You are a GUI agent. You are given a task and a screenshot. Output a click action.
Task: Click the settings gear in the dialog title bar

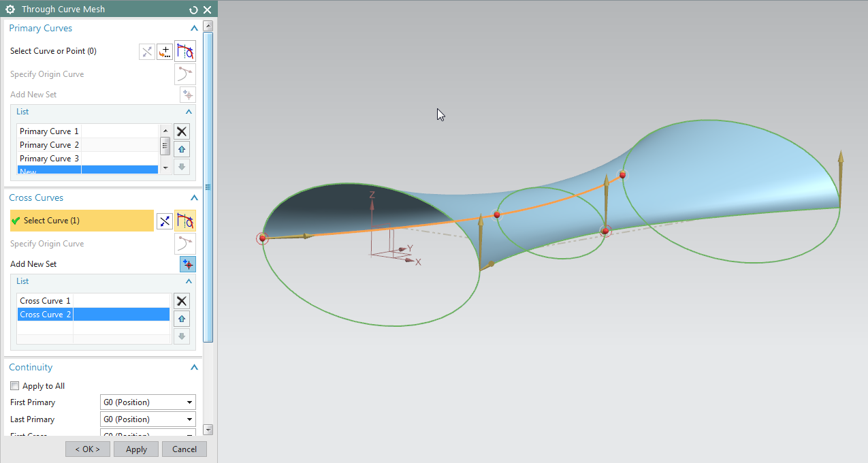[9, 9]
